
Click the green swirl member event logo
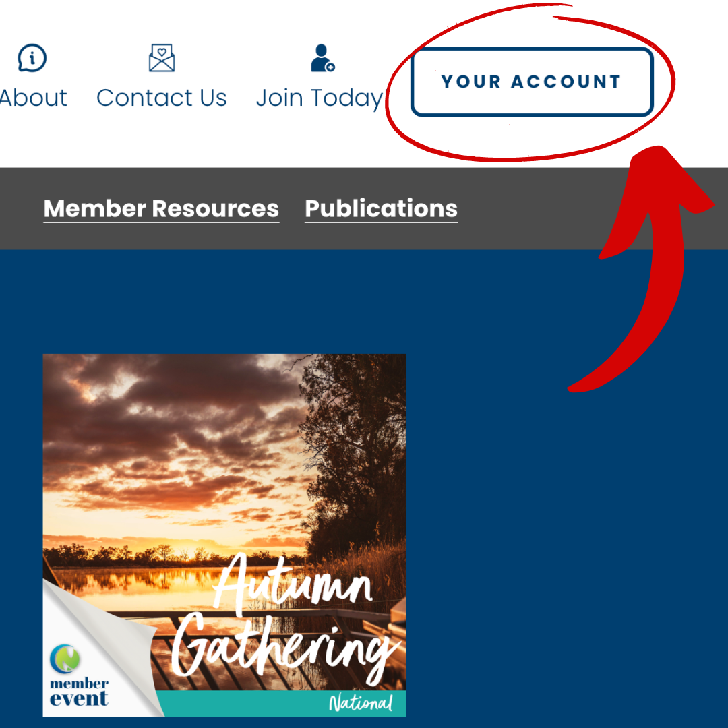tap(65, 659)
